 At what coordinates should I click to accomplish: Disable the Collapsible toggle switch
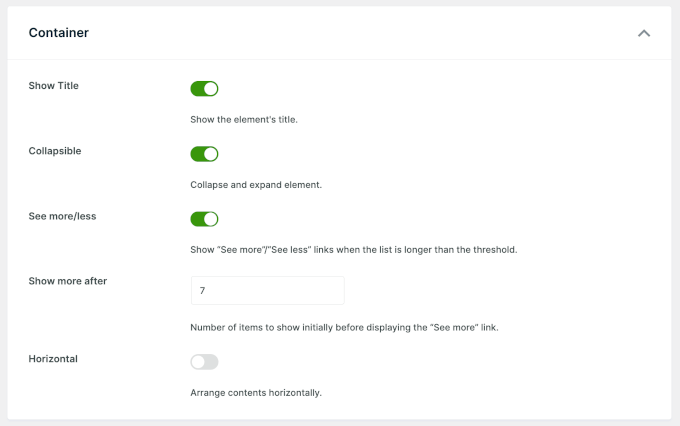tap(204, 154)
